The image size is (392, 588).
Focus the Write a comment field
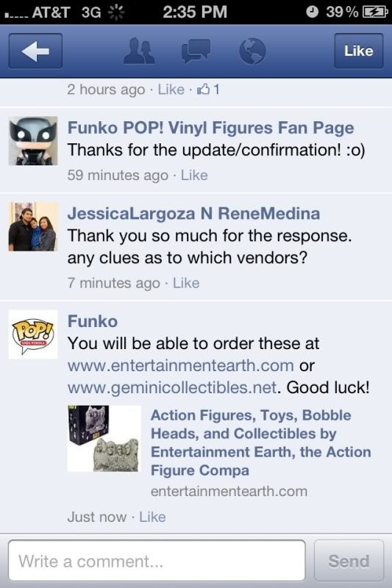[x=157, y=561]
